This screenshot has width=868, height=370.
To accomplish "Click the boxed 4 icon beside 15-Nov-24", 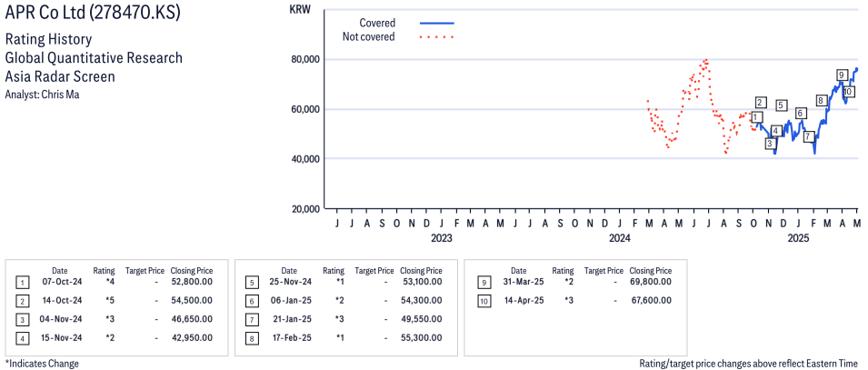I will pyautogui.click(x=22, y=338).
